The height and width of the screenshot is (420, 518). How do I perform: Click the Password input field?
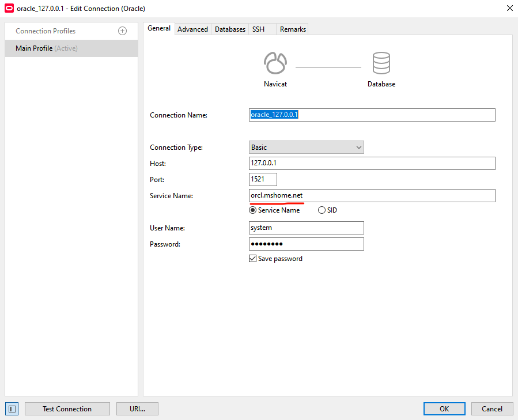coord(306,244)
